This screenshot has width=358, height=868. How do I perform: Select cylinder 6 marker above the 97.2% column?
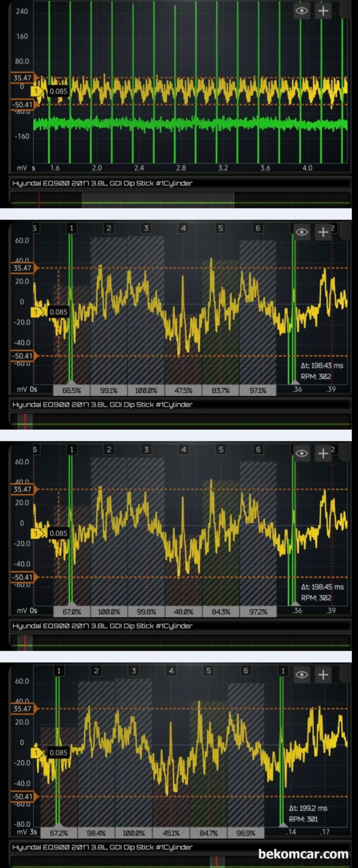(258, 450)
